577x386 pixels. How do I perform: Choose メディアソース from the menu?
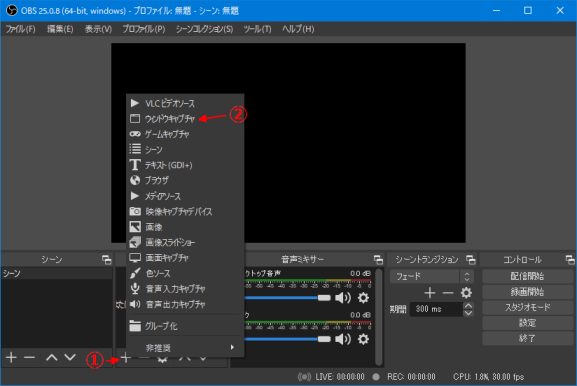[x=185, y=196]
